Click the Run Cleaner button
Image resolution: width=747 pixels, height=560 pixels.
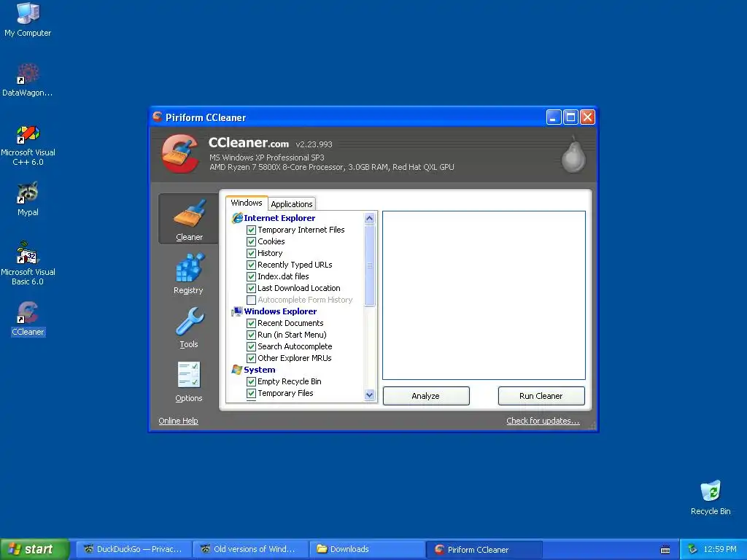coord(541,396)
